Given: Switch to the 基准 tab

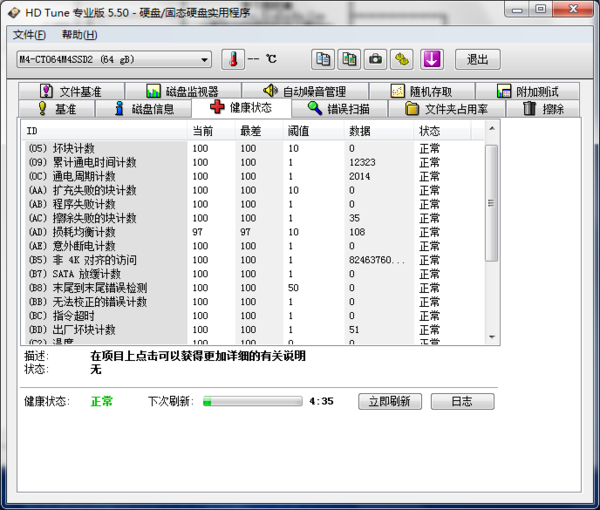Looking at the screenshot, I should point(57,109).
